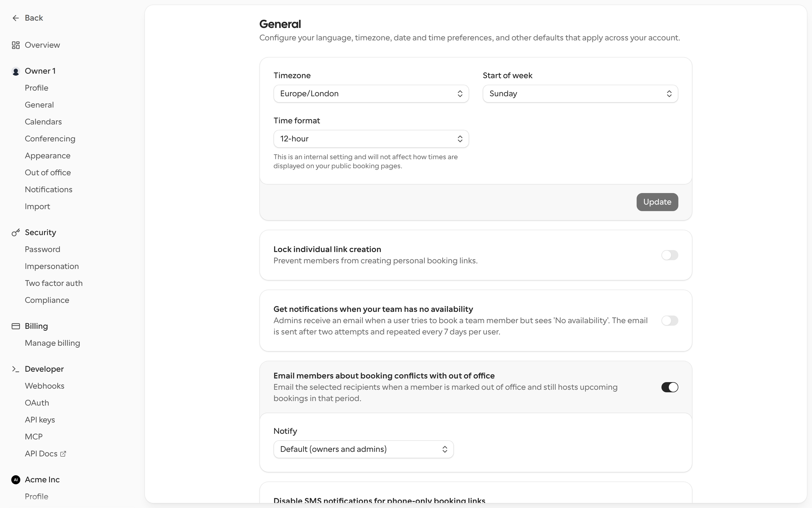Screen dimensions: 812x508
Task: Open the Timezone Europe/London dropdown
Action: click(371, 94)
